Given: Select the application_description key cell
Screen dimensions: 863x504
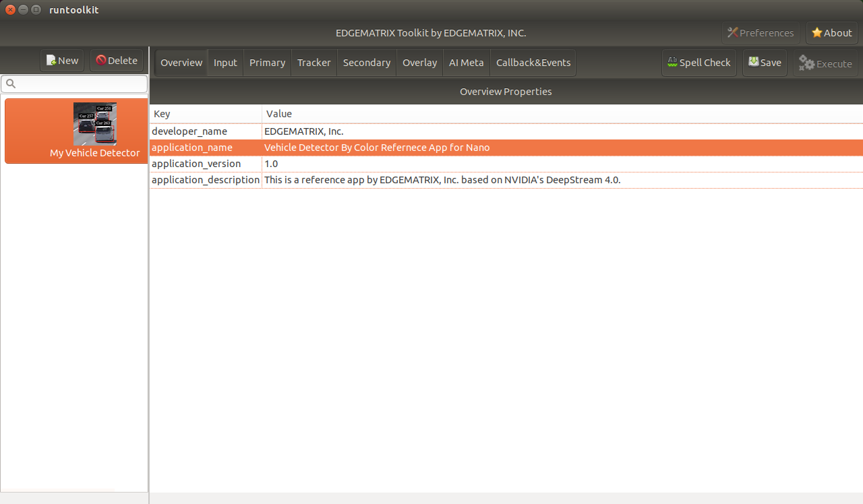Looking at the screenshot, I should [x=206, y=180].
